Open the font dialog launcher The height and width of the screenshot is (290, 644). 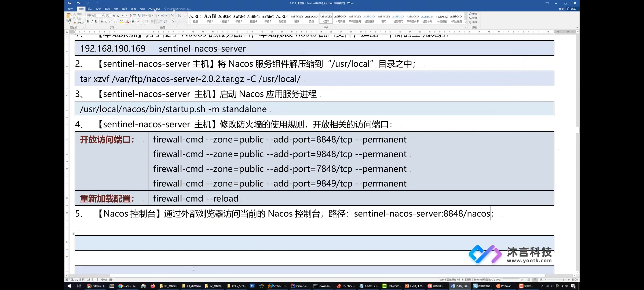pyautogui.click(x=140, y=28)
